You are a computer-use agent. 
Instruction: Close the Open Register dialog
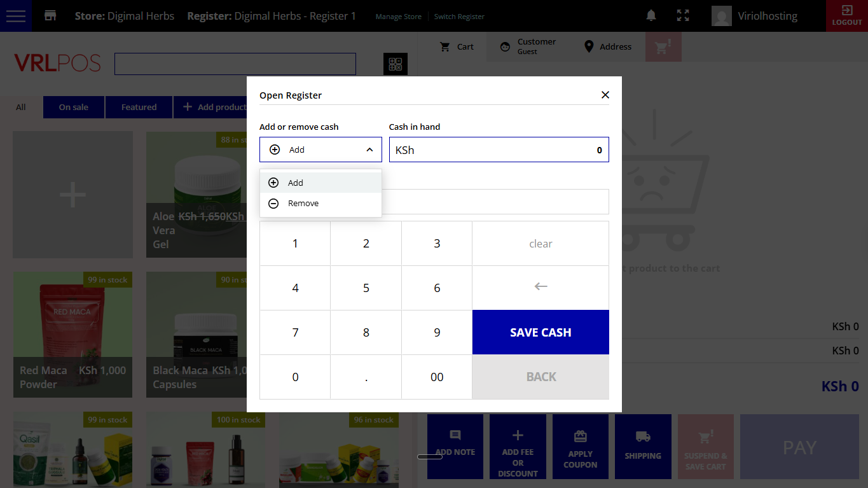[x=605, y=95]
